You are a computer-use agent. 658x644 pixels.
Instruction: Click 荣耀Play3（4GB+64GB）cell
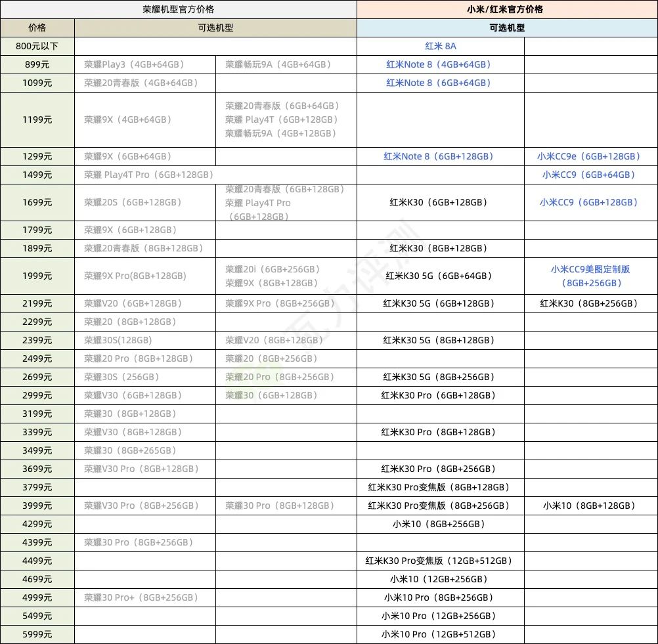click(x=145, y=64)
